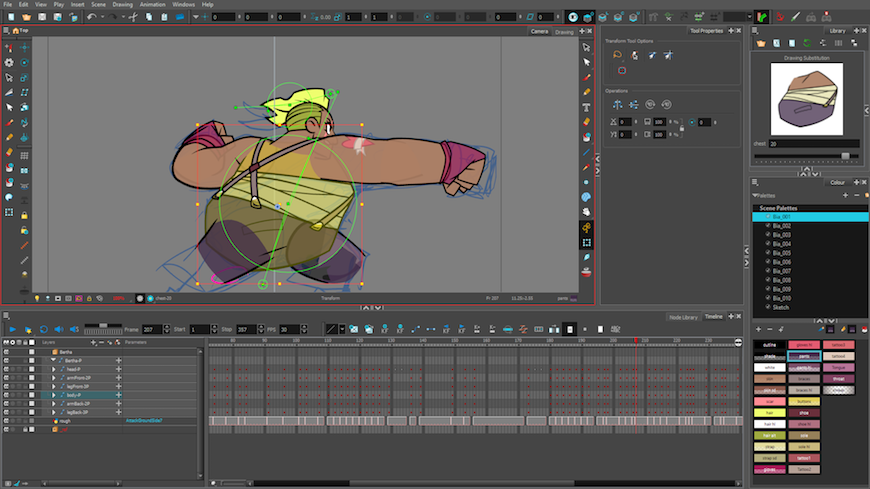The height and width of the screenshot is (489, 870).
Task: Click the grid icon in left tools toolbar
Action: (x=24, y=156)
